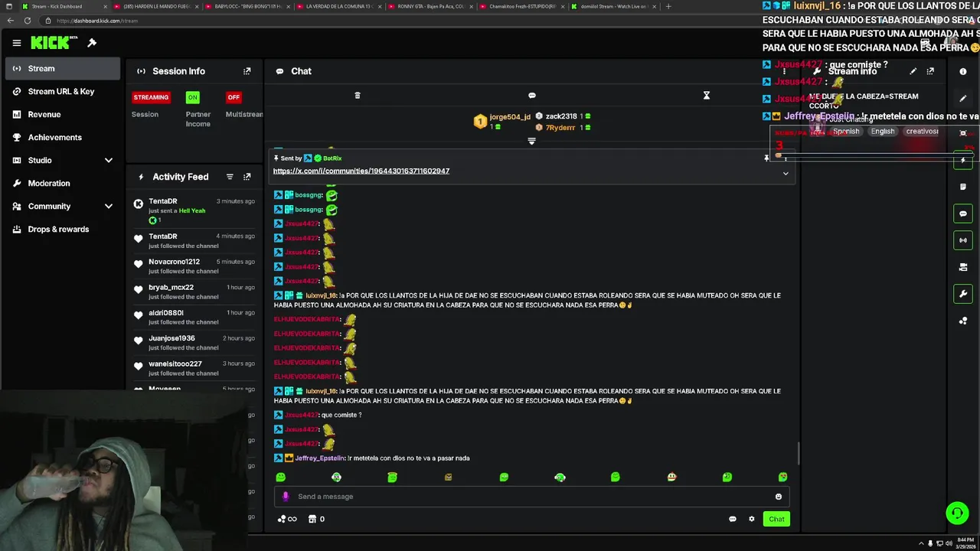Select the Spanish stream tag
This screenshot has height=551, width=980.
pos(846,132)
